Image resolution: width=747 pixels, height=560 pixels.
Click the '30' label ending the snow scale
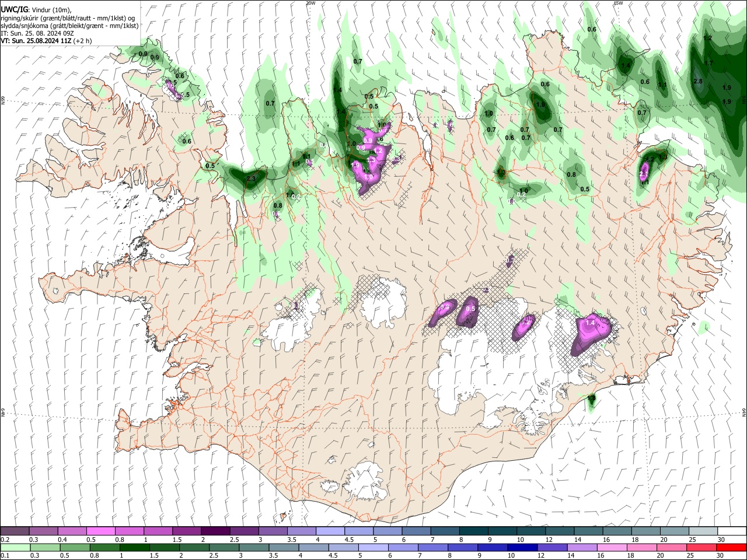click(x=721, y=540)
